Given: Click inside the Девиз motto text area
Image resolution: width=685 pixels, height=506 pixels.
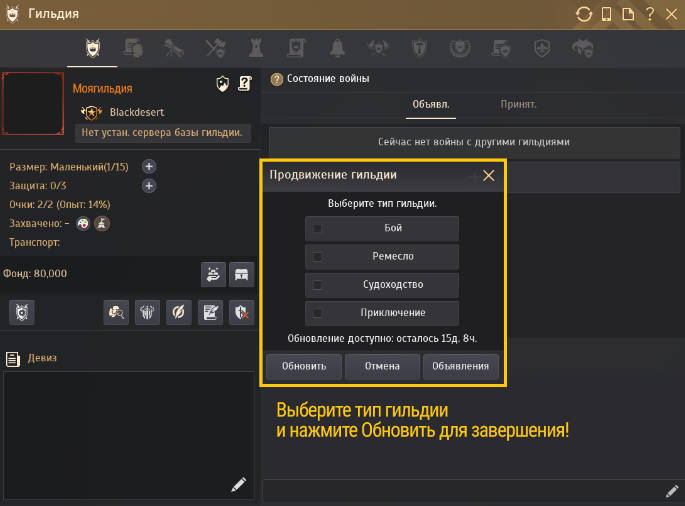Looking at the screenshot, I should click(129, 435).
